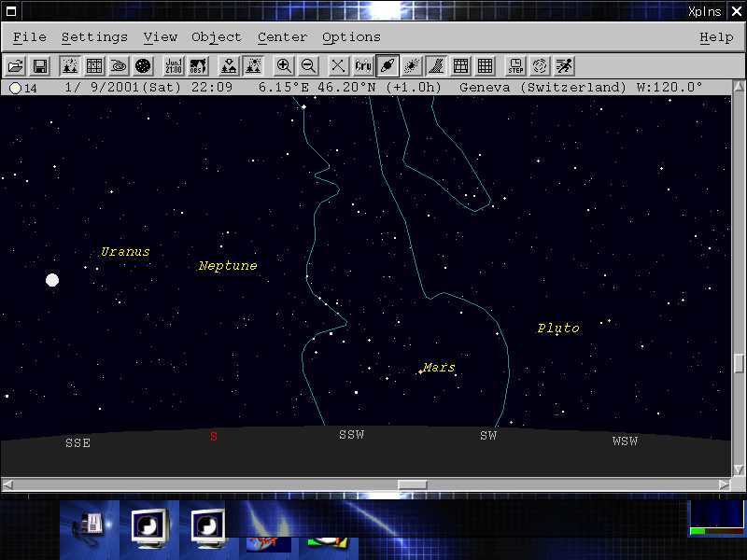The width and height of the screenshot is (747, 560).
Task: Click the Help button in menu bar
Action: [716, 37]
